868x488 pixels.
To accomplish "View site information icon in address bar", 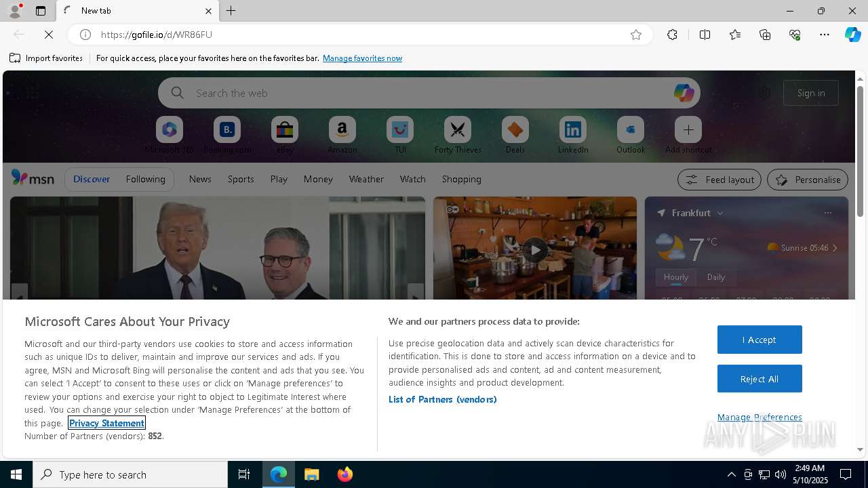I will (x=85, y=35).
